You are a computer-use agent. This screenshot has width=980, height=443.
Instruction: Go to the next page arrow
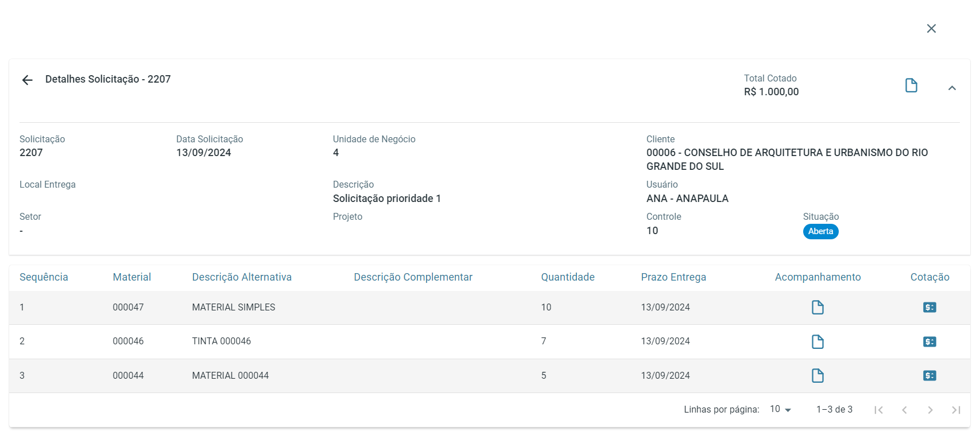tap(930, 410)
